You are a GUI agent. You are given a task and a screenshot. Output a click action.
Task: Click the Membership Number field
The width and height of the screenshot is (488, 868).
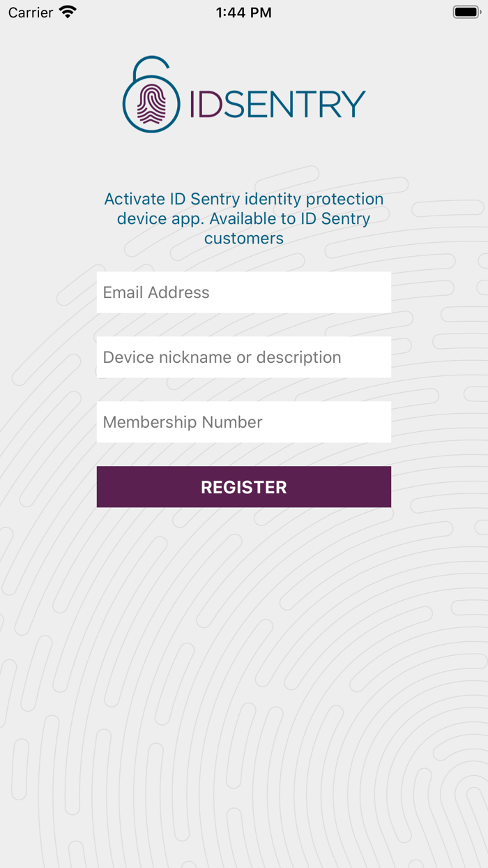coord(244,421)
